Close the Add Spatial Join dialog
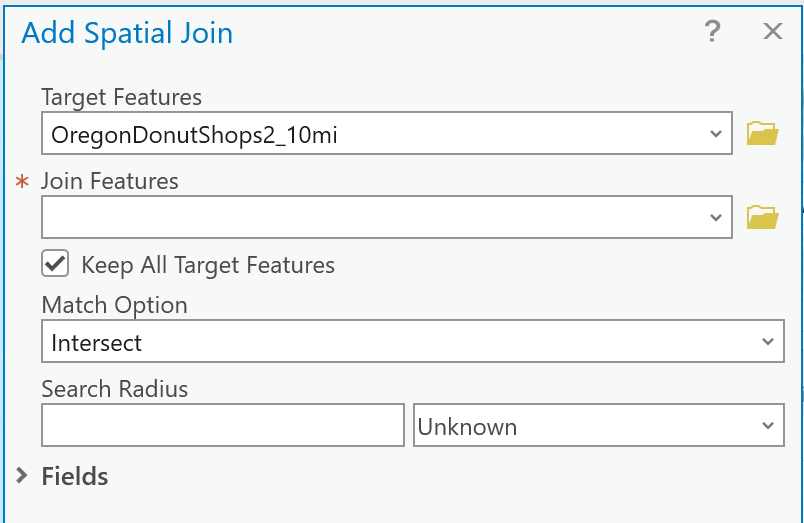The width and height of the screenshot is (804, 523). [x=772, y=32]
